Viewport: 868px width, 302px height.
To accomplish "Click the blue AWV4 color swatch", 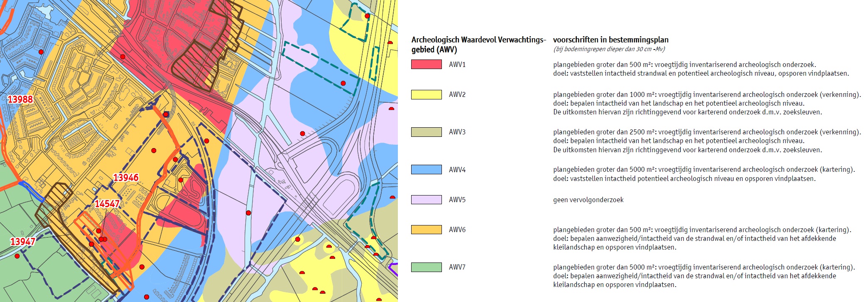I will [x=426, y=169].
